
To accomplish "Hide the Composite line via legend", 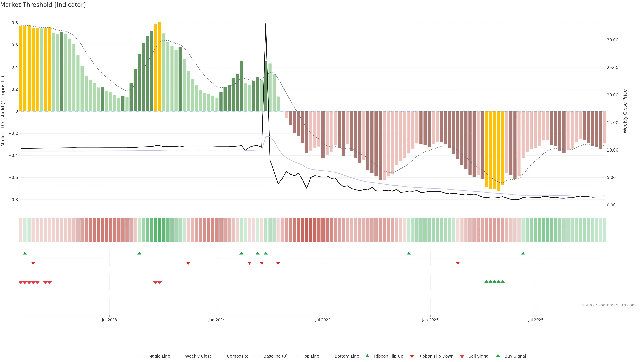I will click(x=237, y=356).
